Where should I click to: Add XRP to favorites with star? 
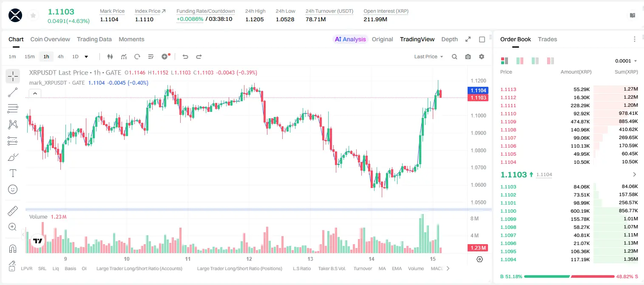pos(33,15)
